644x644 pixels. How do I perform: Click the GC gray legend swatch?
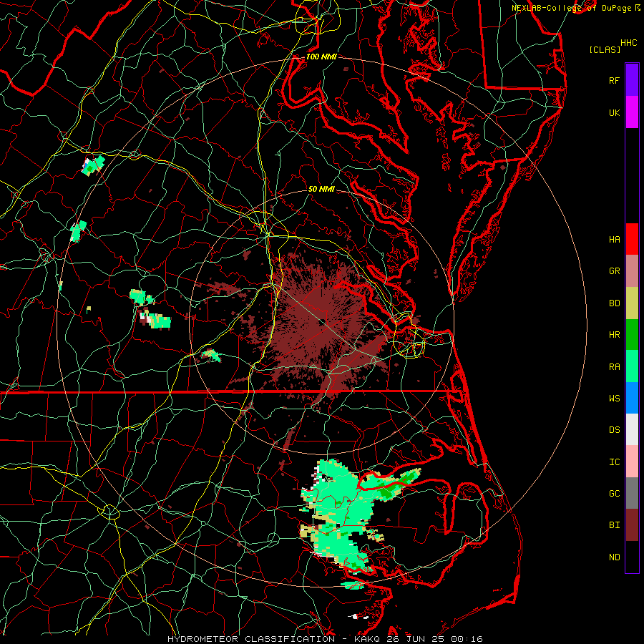(632, 493)
